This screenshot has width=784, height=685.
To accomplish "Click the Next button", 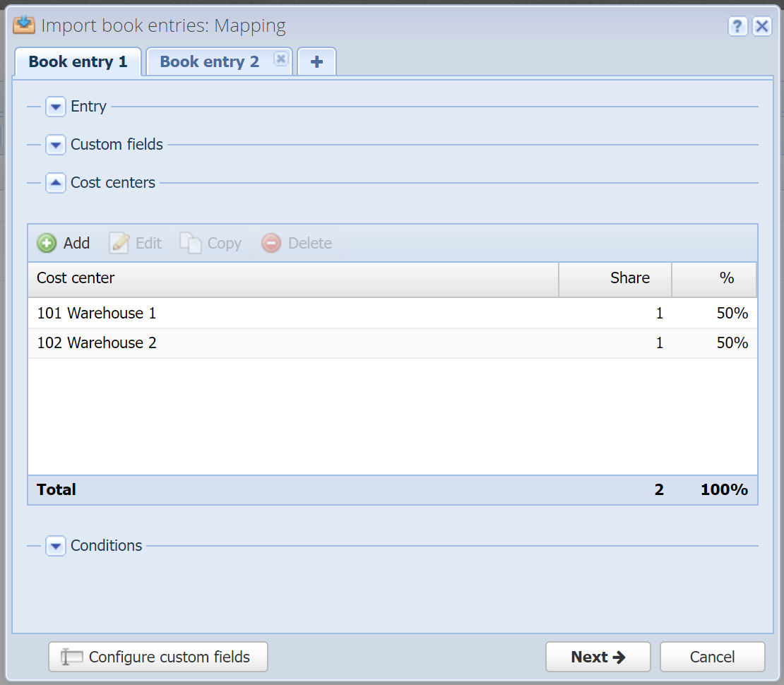I will click(598, 657).
